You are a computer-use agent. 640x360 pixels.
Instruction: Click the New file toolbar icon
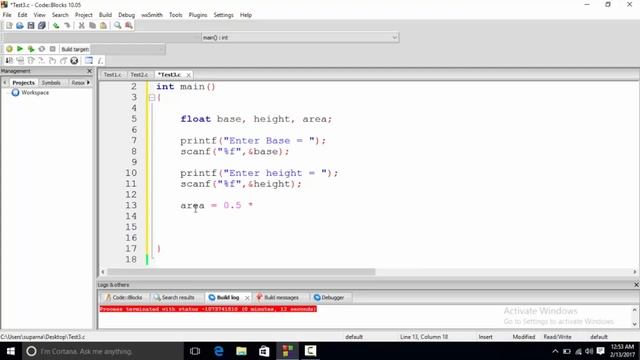click(x=9, y=26)
